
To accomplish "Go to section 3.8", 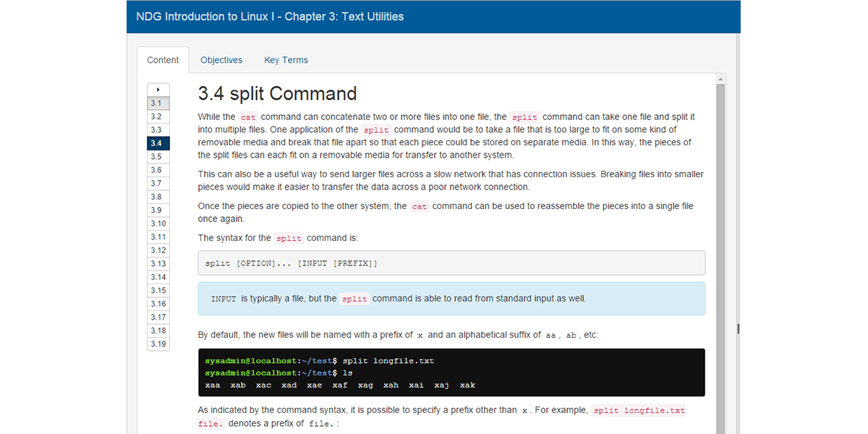I will [x=158, y=197].
